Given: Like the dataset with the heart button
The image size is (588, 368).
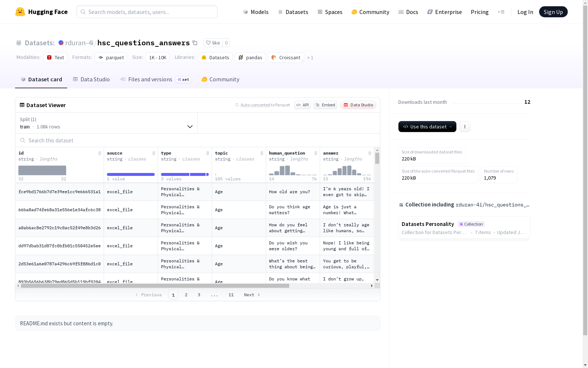Looking at the screenshot, I should pos(213,43).
